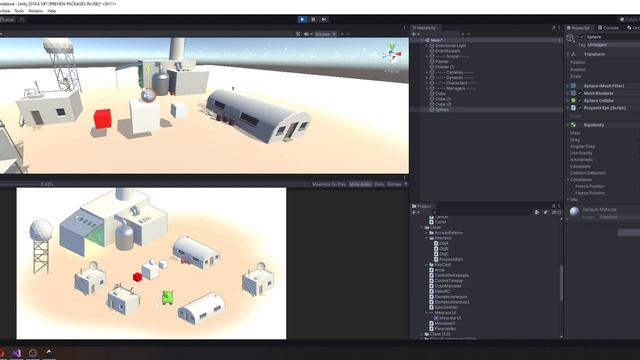Toggle the Proyectil Ejm script checkbox
The height and width of the screenshot is (360, 640).
(x=580, y=108)
